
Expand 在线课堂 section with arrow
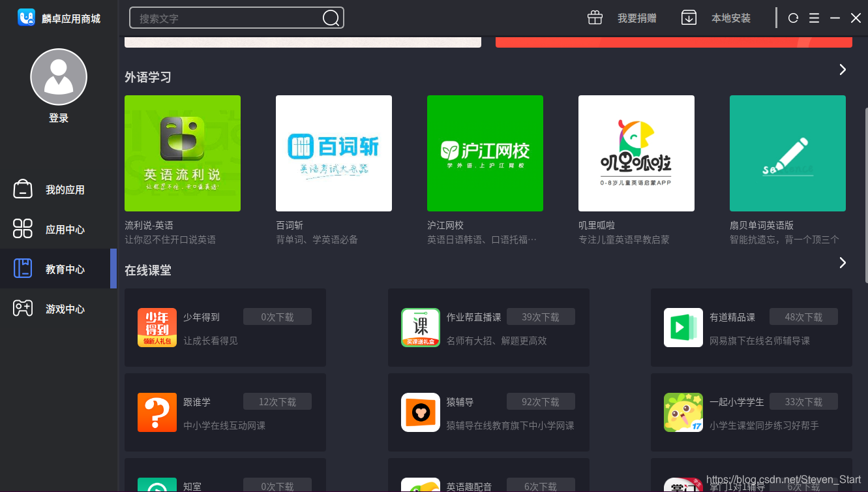coord(843,262)
